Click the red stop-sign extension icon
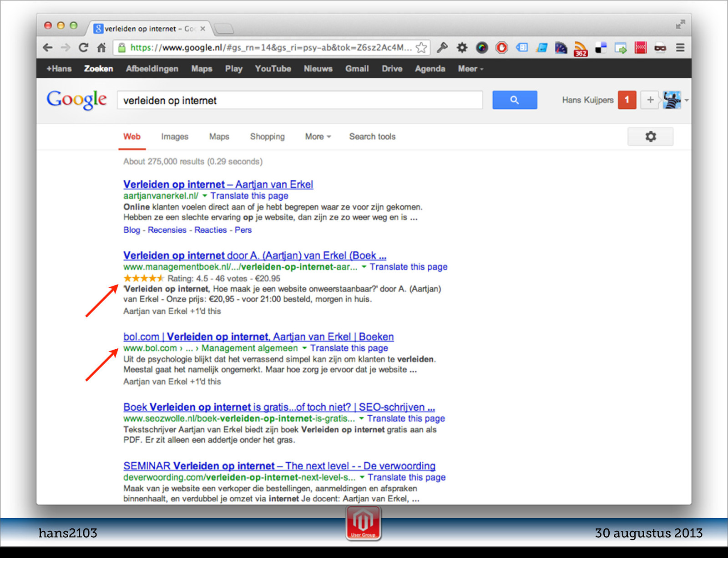The image size is (728, 561). click(501, 47)
